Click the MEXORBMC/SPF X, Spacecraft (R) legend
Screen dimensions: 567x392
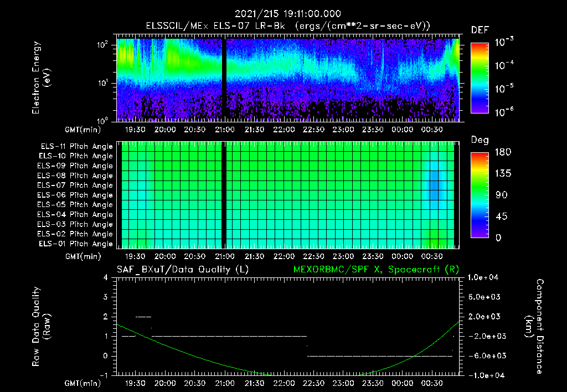coord(376,270)
